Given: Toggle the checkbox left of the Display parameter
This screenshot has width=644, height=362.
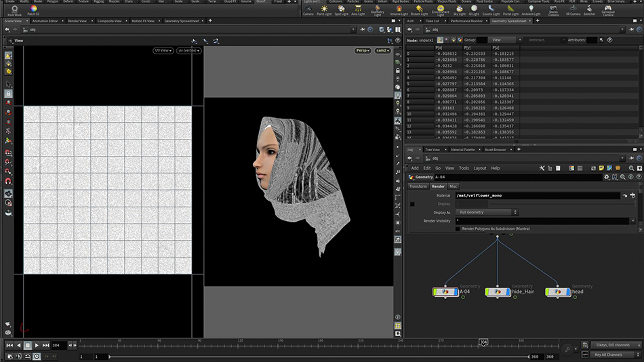Looking at the screenshot, I should (412, 203).
